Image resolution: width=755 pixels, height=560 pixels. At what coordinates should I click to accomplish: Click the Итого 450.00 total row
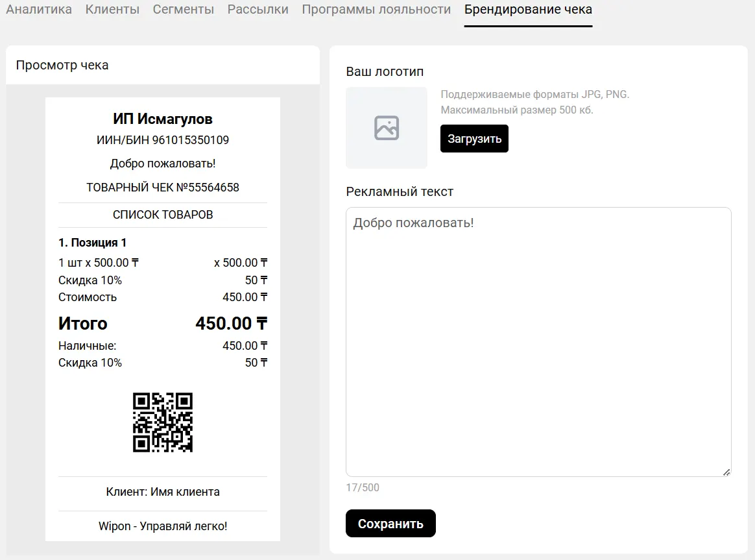pos(163,323)
